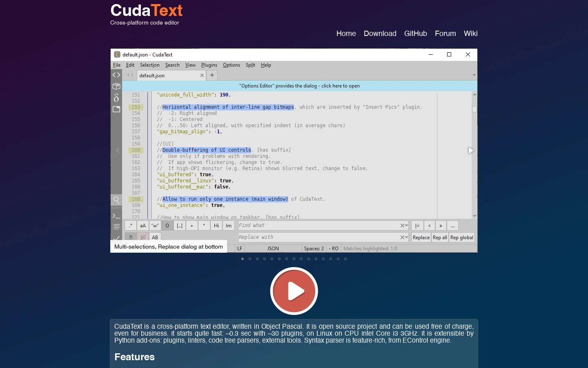Toggle regular expression option (.*)
The height and width of the screenshot is (368, 588).
pyautogui.click(x=131, y=226)
